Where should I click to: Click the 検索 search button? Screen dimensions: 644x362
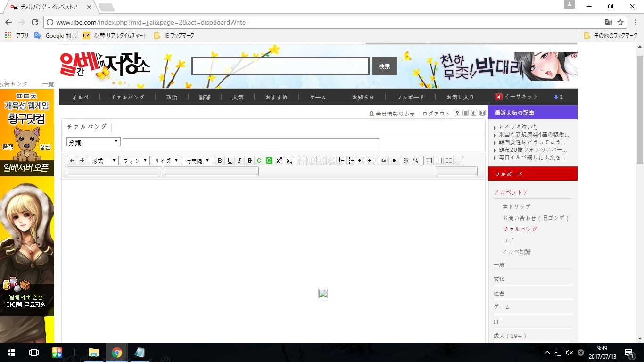point(384,66)
